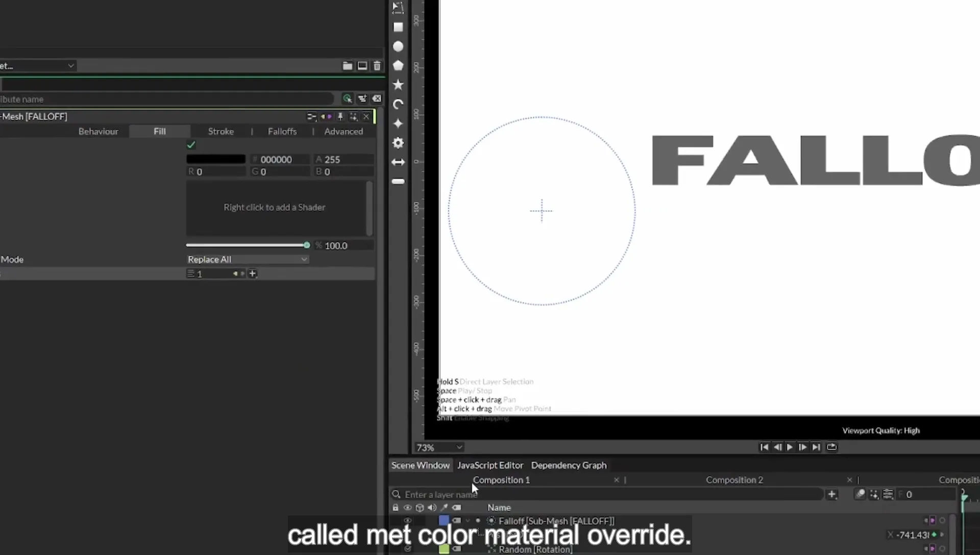Viewport: 980px width, 555px height.
Task: Open the Dependency Graph tab
Action: (569, 465)
